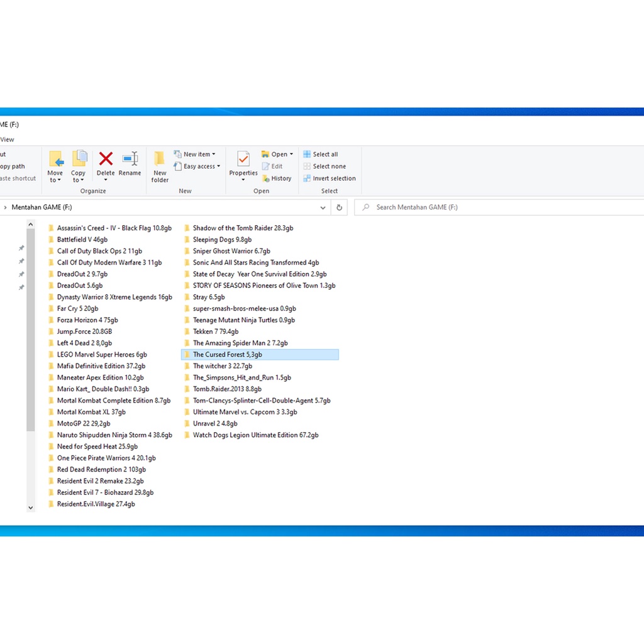Select Shadow of the Tomb Raider 28.3gb

[239, 228]
